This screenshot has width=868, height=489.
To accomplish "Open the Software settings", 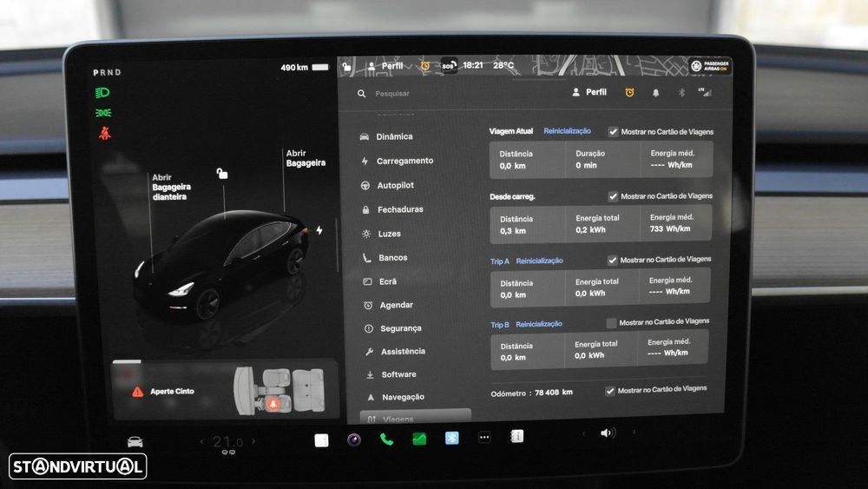I will pyautogui.click(x=391, y=374).
